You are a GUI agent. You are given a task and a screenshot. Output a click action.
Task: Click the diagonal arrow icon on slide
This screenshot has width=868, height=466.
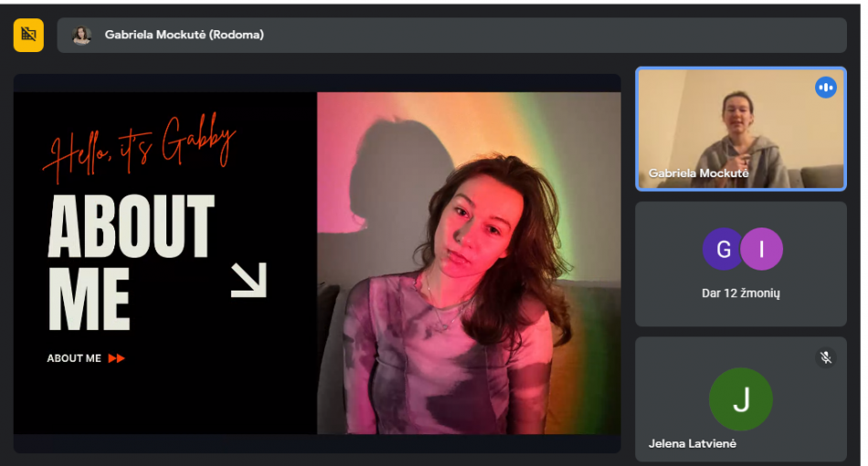coord(249,280)
